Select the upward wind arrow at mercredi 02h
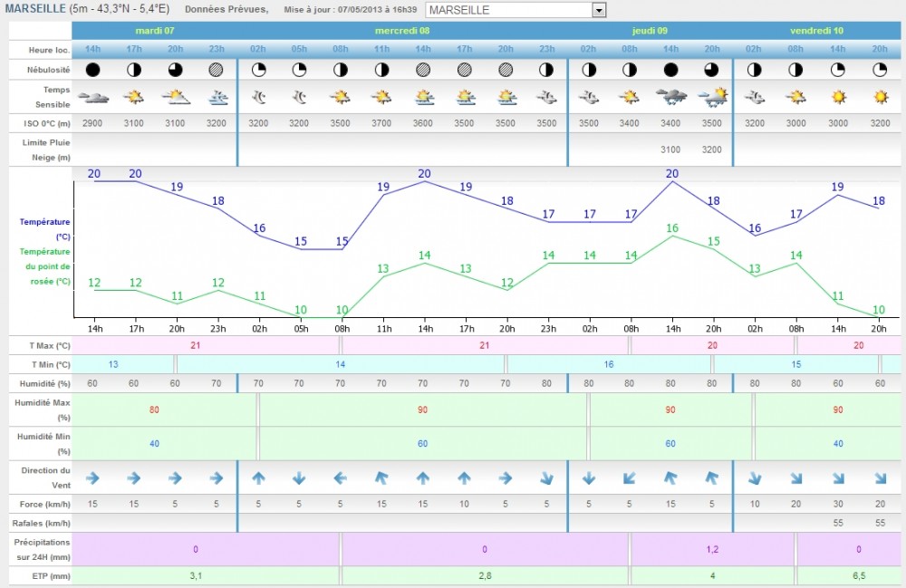Screen dimensions: 906x588 [258, 478]
